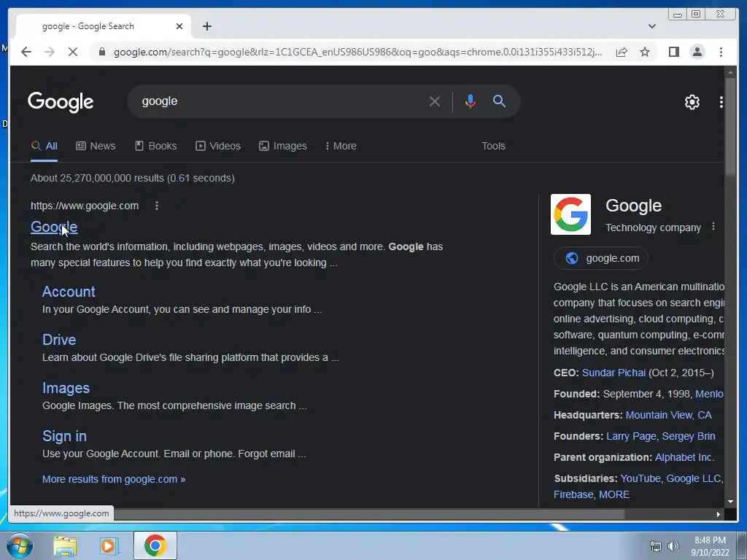Open knowledge panel three-dot menu

(713, 227)
